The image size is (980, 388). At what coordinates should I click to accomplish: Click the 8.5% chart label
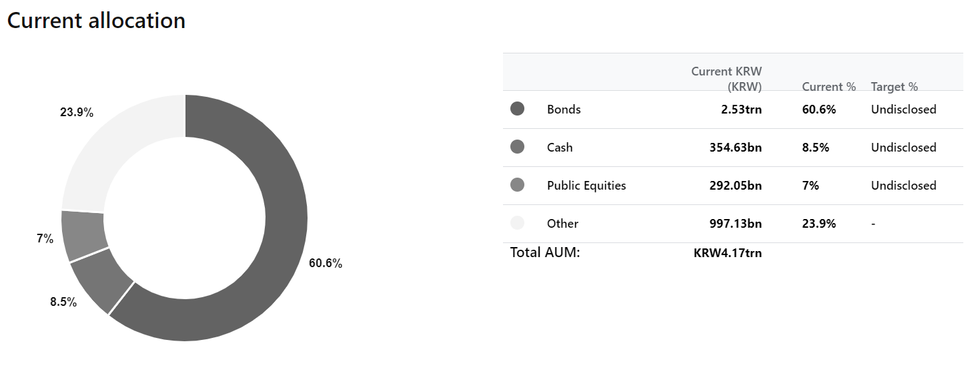point(63,302)
